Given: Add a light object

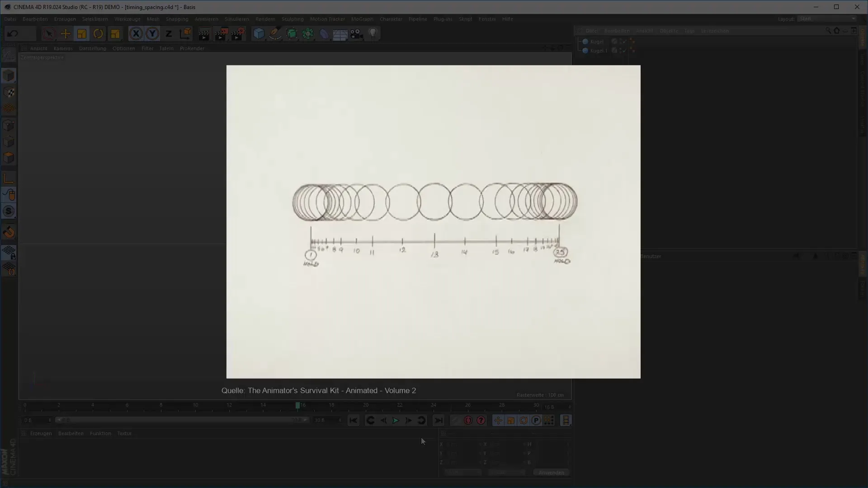Looking at the screenshot, I should 373,34.
